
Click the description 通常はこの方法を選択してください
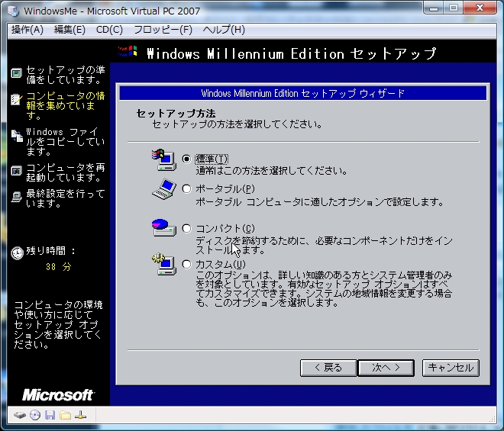(271, 171)
